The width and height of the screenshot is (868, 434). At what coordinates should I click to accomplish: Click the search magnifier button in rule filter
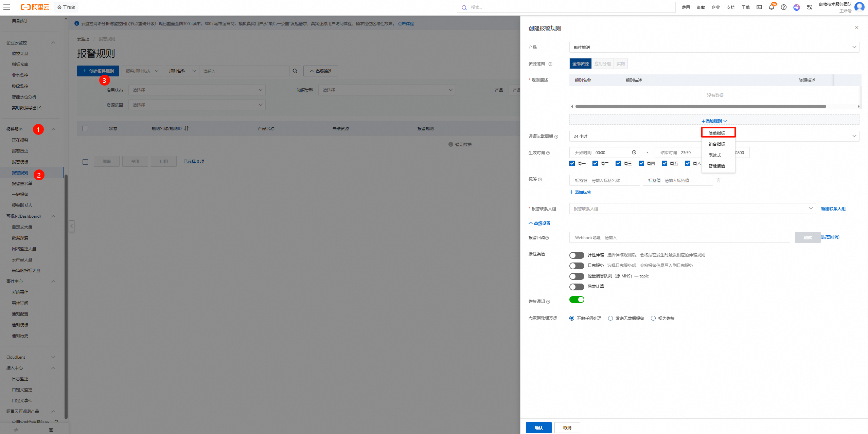pyautogui.click(x=295, y=71)
